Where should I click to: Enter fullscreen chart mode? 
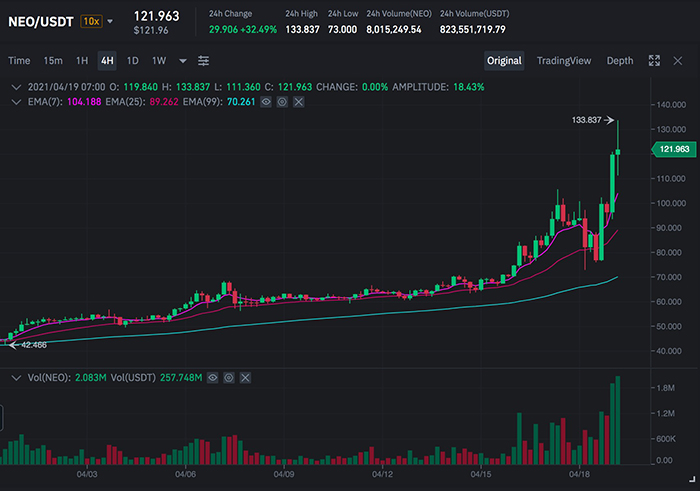tap(654, 61)
